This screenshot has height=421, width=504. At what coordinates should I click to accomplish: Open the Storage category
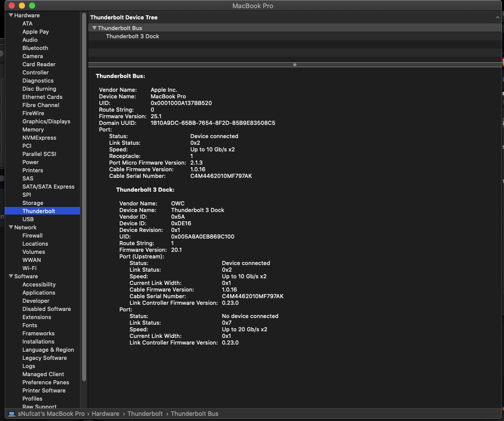33,203
